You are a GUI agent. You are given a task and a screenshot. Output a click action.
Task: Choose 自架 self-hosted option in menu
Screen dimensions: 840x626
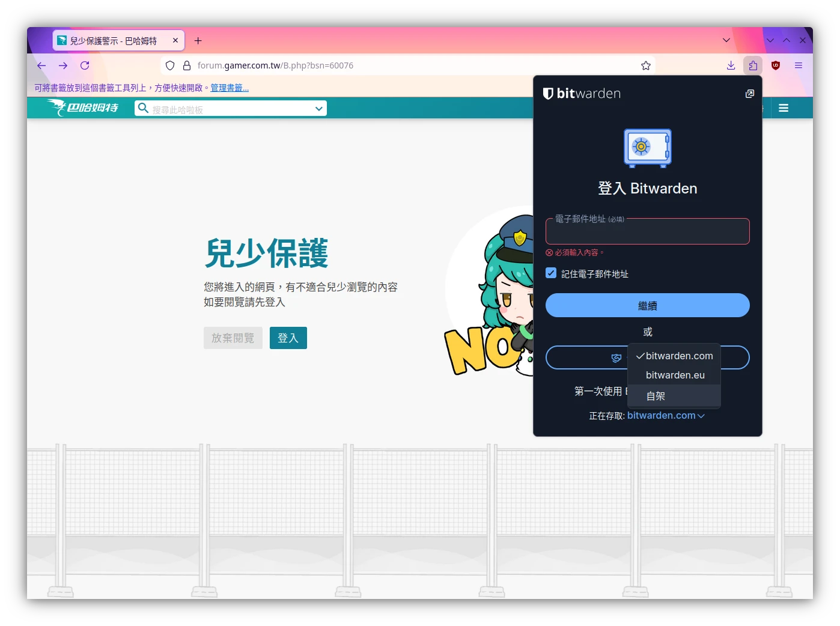[x=656, y=396]
